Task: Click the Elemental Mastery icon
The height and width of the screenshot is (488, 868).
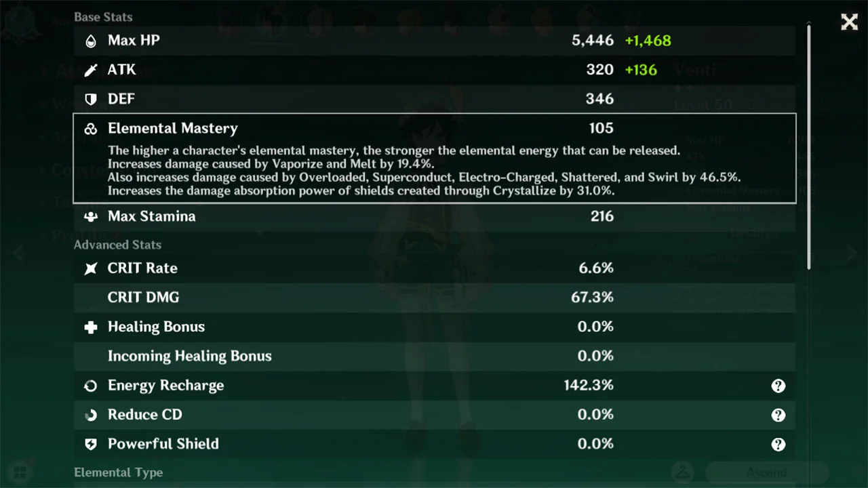Action: (x=90, y=129)
